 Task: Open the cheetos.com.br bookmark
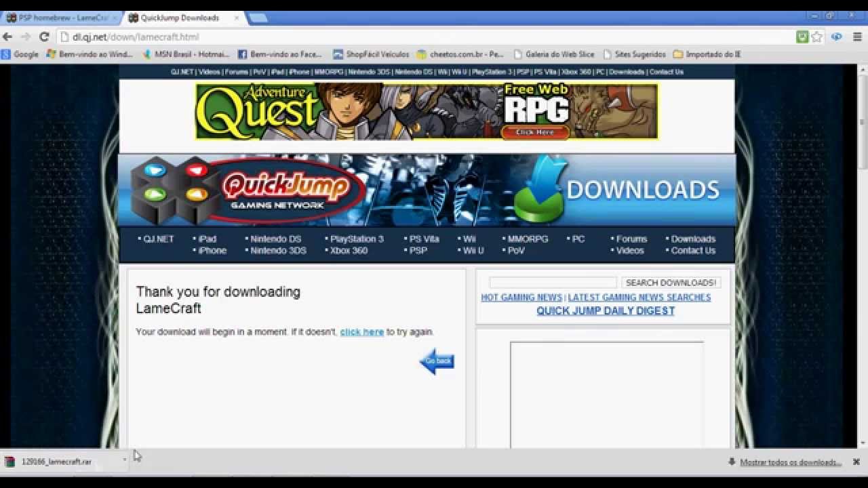click(x=460, y=54)
